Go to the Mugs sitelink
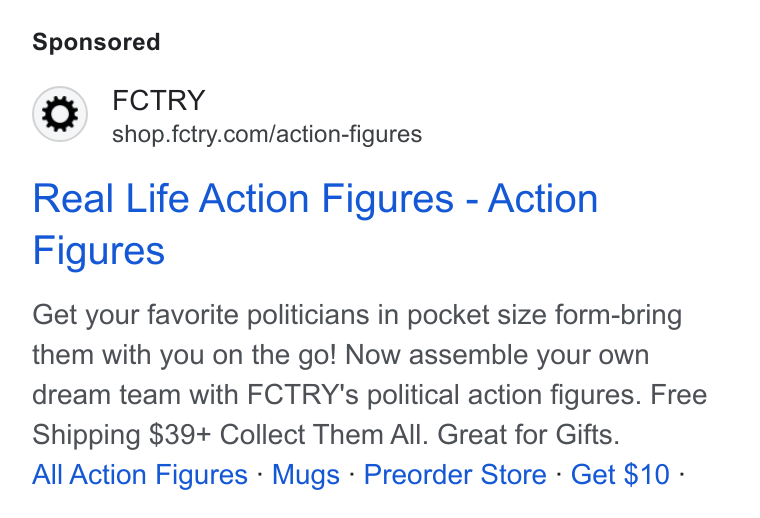 pos(306,474)
